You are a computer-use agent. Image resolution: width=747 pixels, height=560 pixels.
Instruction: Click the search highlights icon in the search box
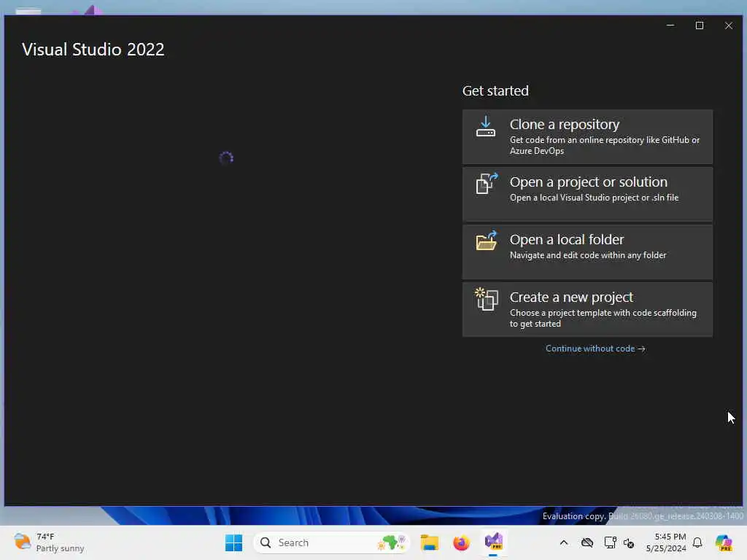pyautogui.click(x=392, y=542)
